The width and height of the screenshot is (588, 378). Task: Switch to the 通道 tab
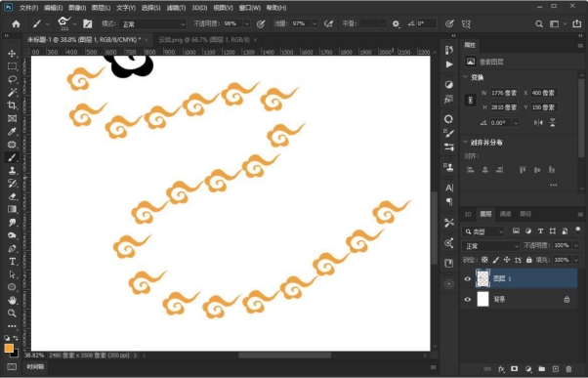tap(505, 214)
